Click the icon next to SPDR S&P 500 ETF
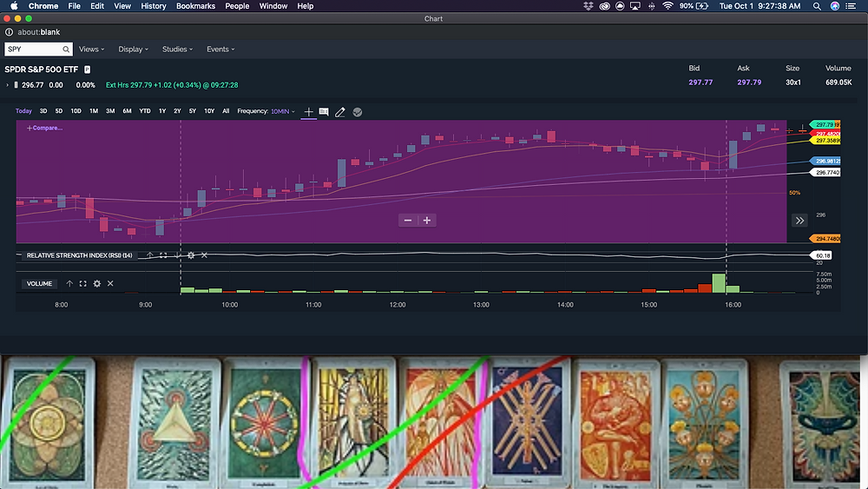868x489 pixels. 87,69
